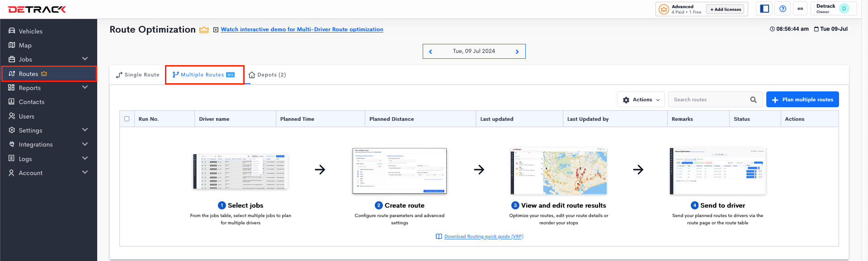Image resolution: width=868 pixels, height=261 pixels.
Task: Change language with the en button
Action: click(x=800, y=9)
